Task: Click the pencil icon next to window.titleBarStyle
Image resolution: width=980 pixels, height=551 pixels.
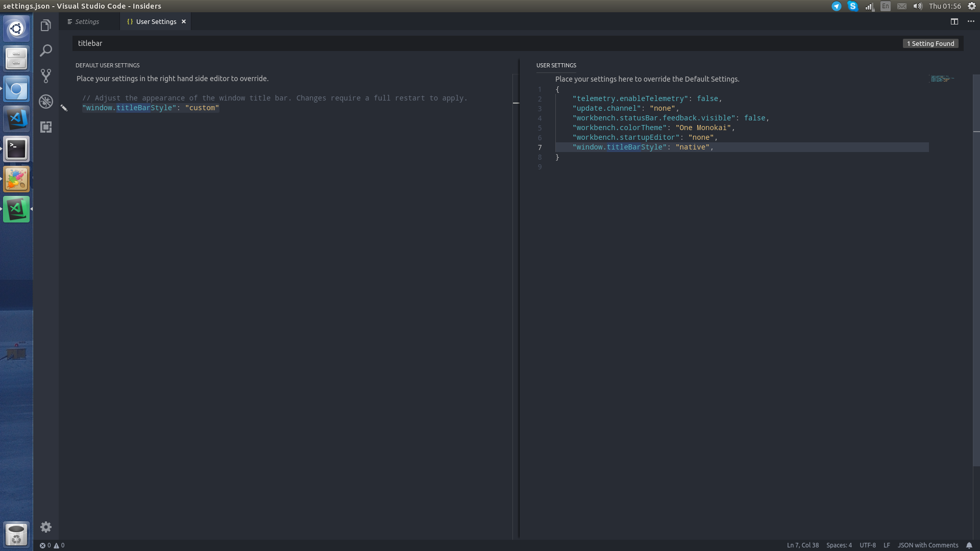Action: 64,108
